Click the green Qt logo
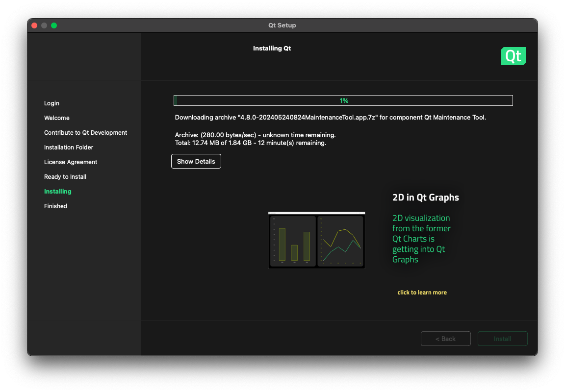Viewport: 565px width, 392px height. click(513, 56)
